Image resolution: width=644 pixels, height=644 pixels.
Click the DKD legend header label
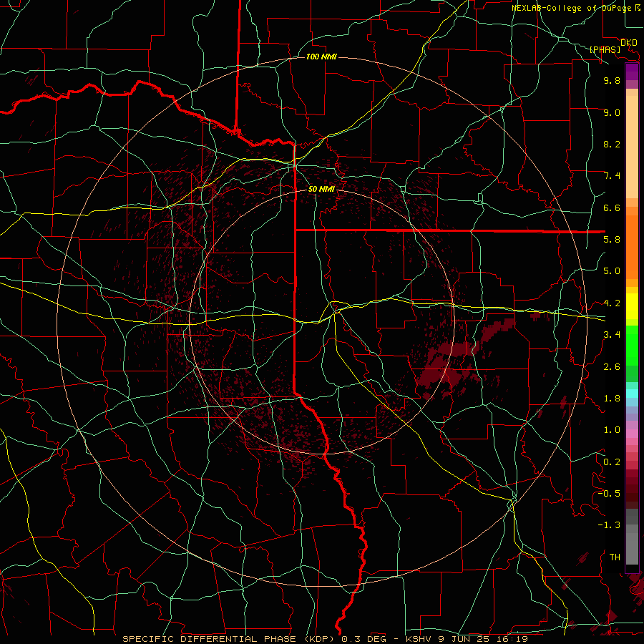click(x=628, y=42)
